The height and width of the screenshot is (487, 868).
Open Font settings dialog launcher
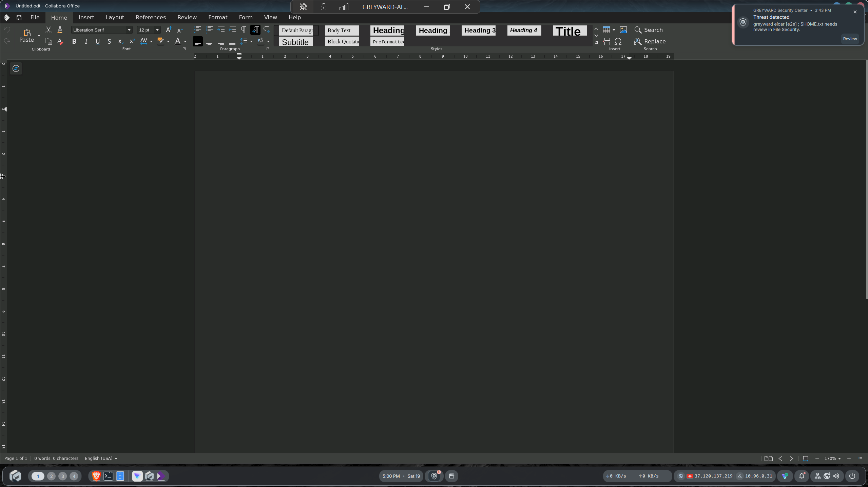[184, 49]
